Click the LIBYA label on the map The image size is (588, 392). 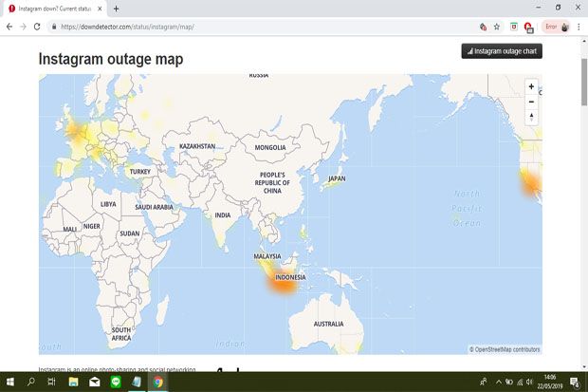[108, 204]
